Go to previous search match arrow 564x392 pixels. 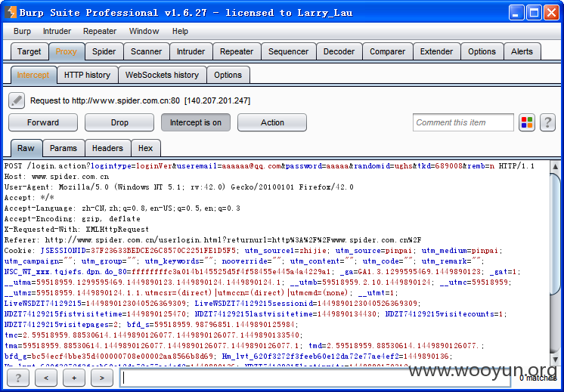pos(45,378)
